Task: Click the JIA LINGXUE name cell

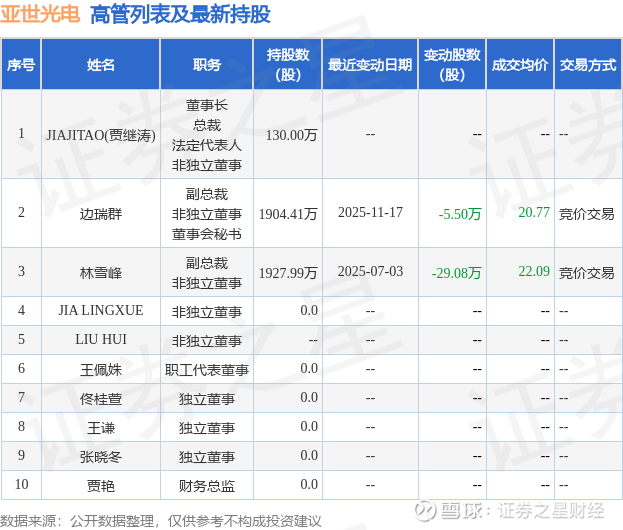Action: (101, 310)
